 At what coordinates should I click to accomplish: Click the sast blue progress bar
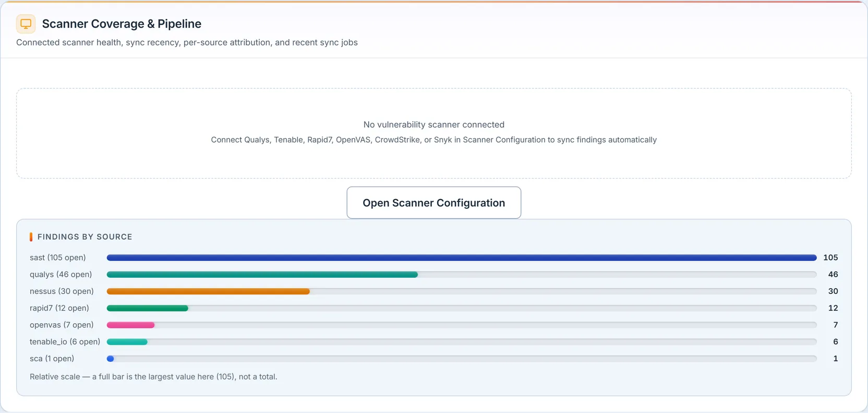click(462, 257)
